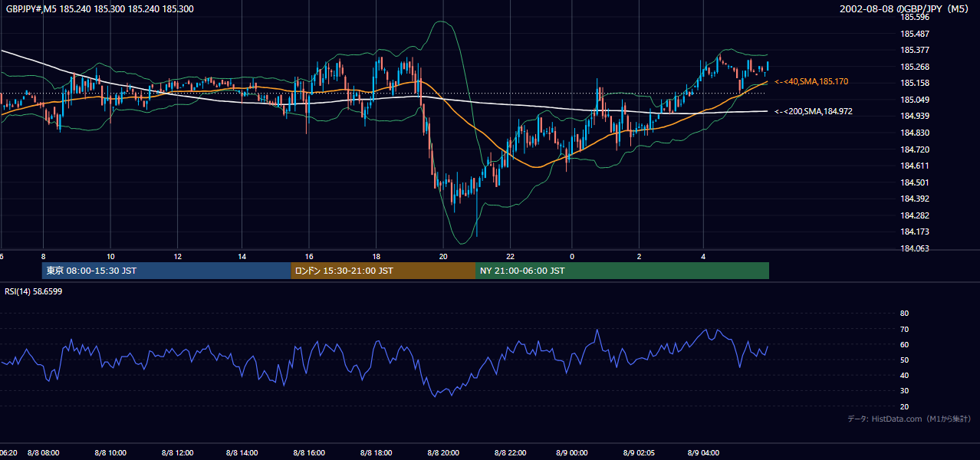Select the 8/8 14:00 time axis label
This screenshot has height=460, width=980.
tap(242, 453)
